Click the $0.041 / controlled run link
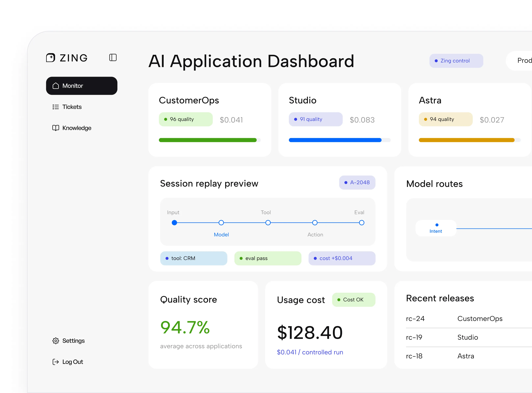 310,352
